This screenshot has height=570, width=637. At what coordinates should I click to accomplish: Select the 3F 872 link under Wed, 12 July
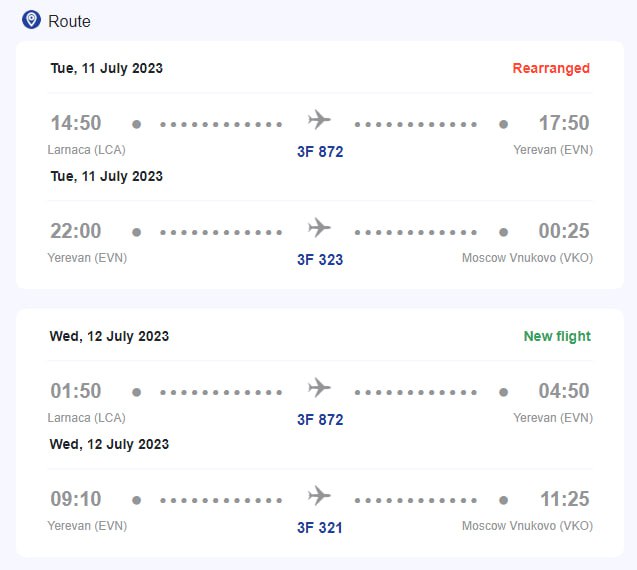click(320, 420)
